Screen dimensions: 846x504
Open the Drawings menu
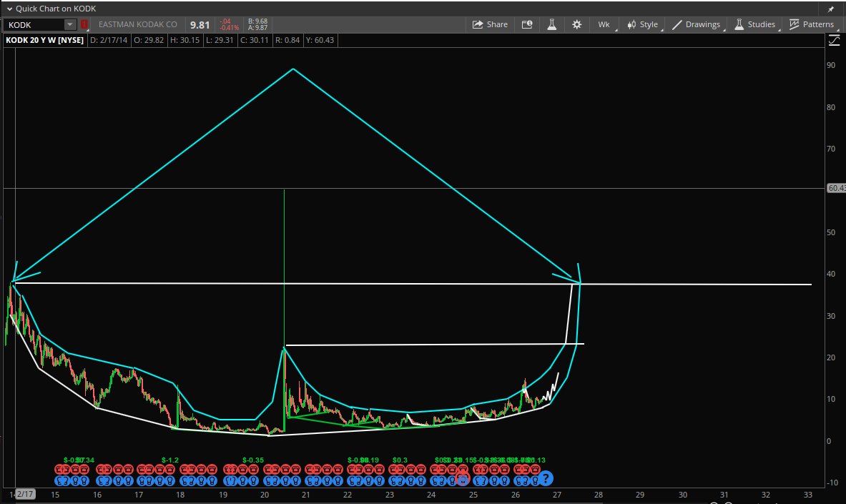point(696,24)
